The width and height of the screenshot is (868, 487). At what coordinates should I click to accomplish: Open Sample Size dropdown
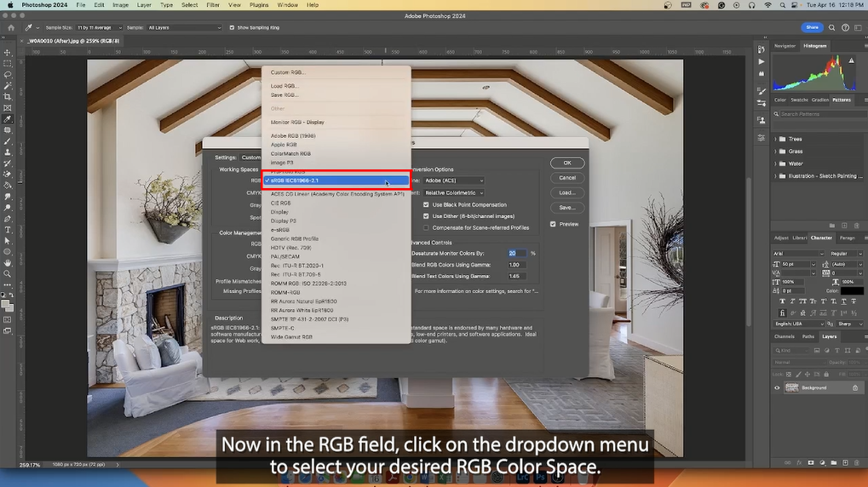[100, 27]
